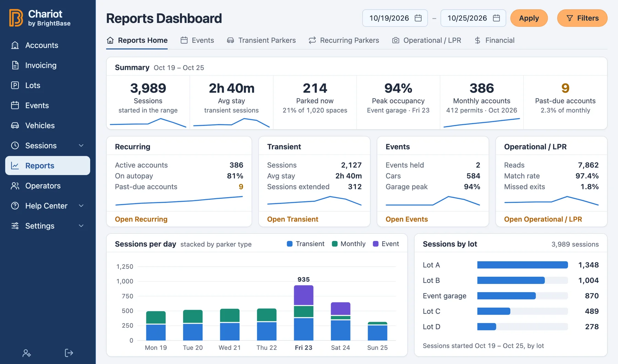Click the Invoicing document icon
618x364 pixels.
[15, 65]
